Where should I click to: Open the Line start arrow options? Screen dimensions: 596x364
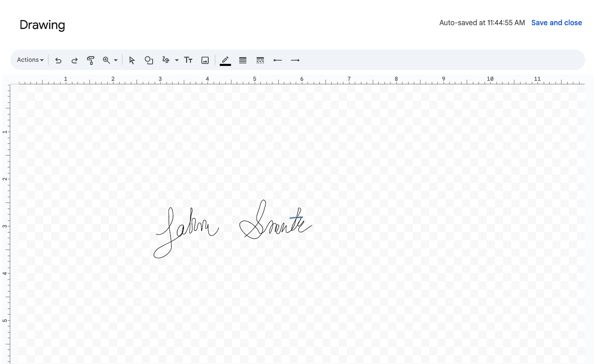pyautogui.click(x=278, y=60)
